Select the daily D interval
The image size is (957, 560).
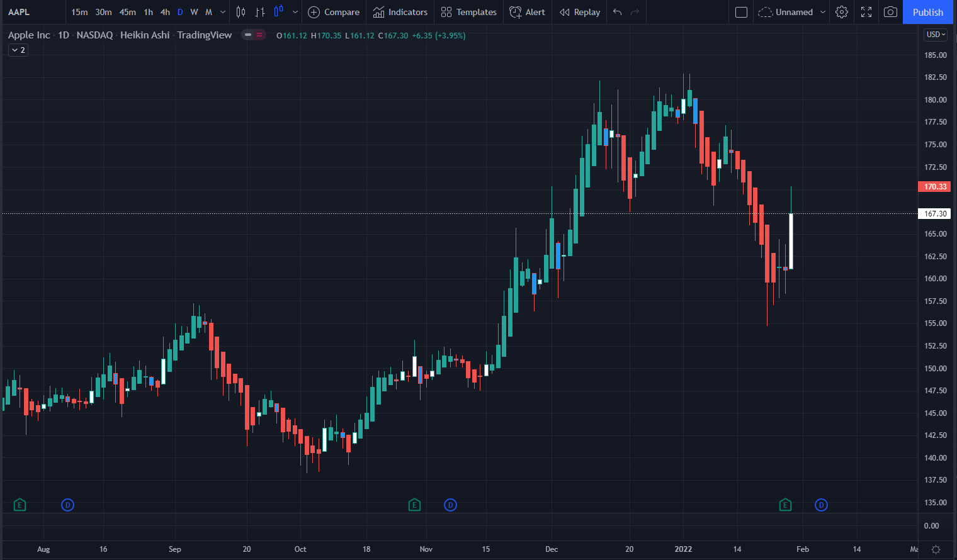[x=180, y=12]
